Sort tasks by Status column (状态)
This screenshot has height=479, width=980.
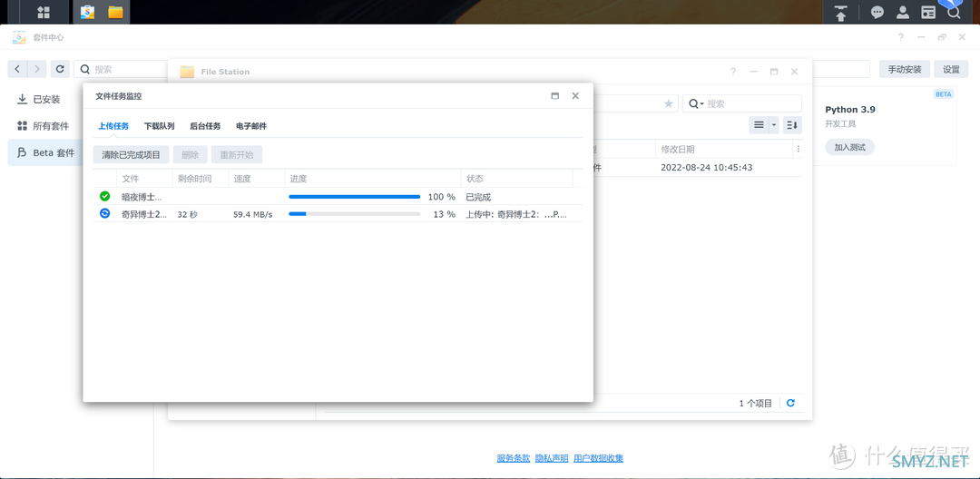click(x=517, y=179)
